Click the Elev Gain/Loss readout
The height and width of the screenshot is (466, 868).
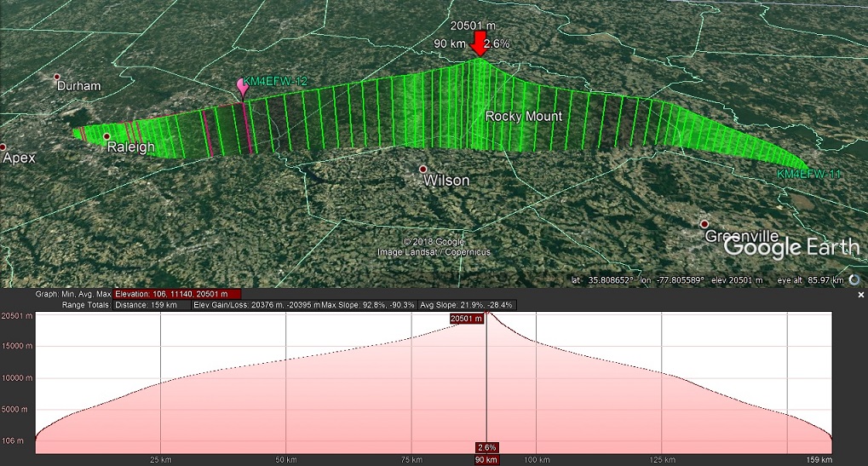click(x=256, y=304)
